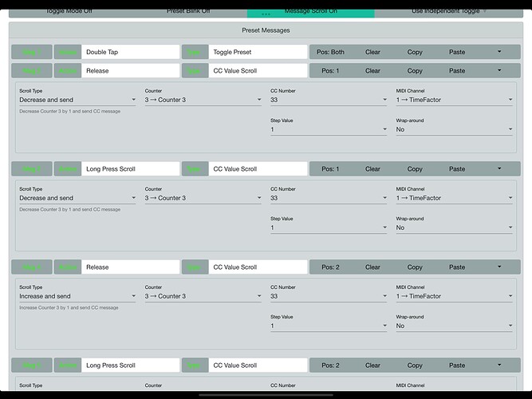The height and width of the screenshot is (399, 532).
Task: Copy the Msg 2 Release message
Action: [415, 71]
